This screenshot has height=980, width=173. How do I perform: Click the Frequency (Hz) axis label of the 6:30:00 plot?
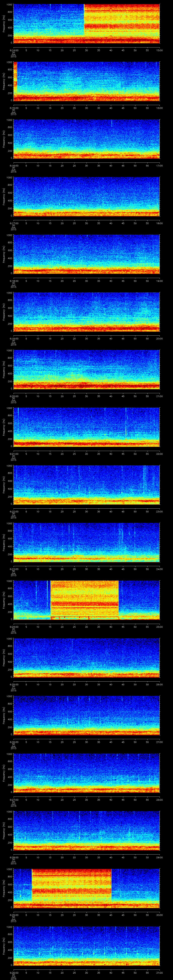(x=4, y=946)
